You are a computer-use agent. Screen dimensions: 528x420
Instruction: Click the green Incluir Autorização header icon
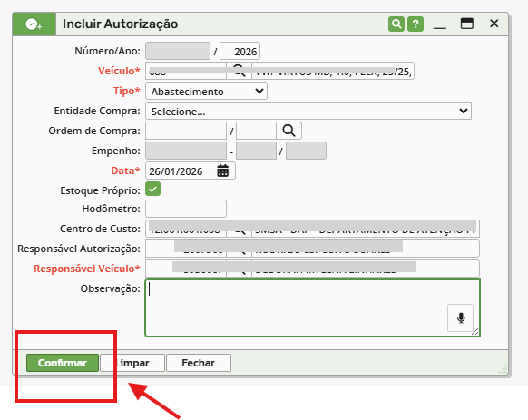point(34,24)
